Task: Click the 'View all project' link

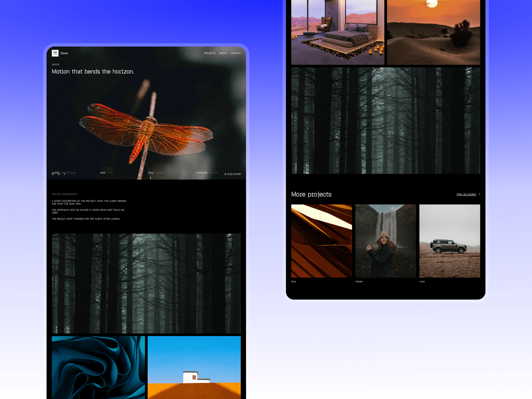Action: click(466, 194)
